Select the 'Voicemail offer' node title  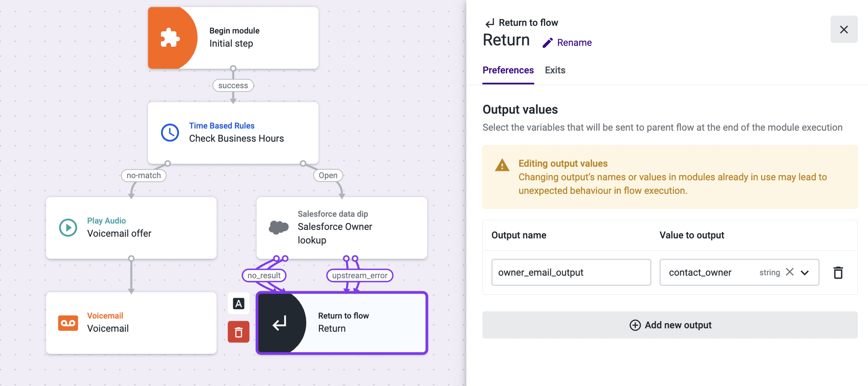(x=119, y=233)
